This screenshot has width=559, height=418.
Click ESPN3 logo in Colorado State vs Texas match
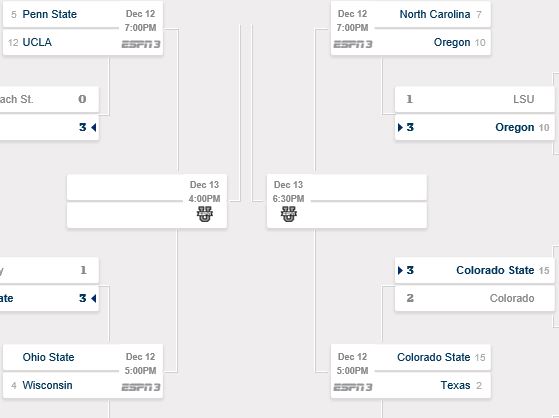coord(353,387)
